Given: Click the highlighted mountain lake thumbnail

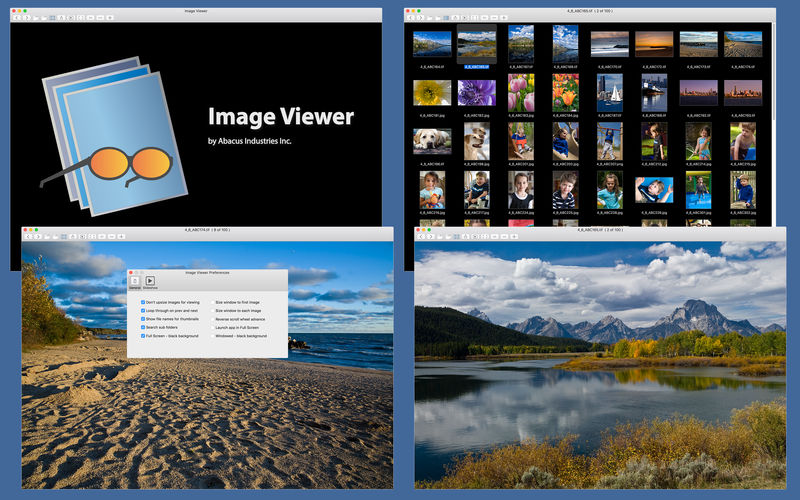Looking at the screenshot, I should point(477,44).
